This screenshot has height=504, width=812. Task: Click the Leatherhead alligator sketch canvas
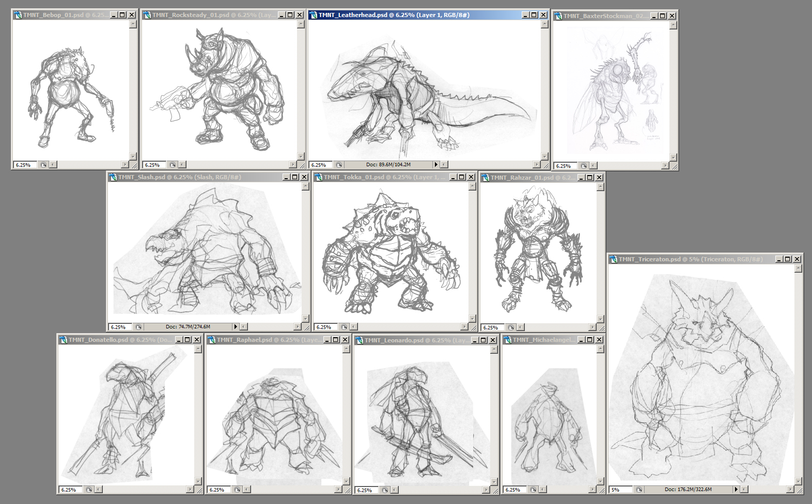coord(425,90)
